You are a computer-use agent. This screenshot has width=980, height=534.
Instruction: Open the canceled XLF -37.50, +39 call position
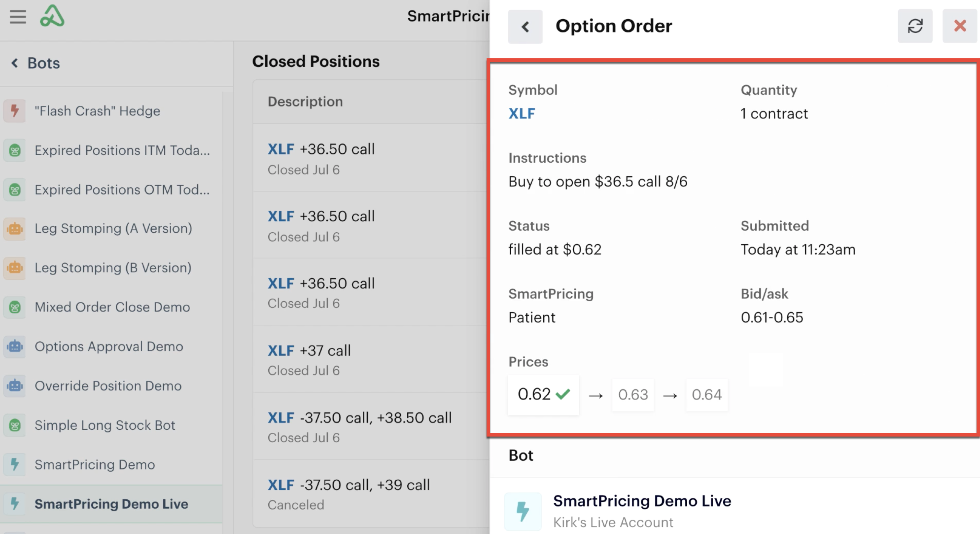tap(371, 493)
